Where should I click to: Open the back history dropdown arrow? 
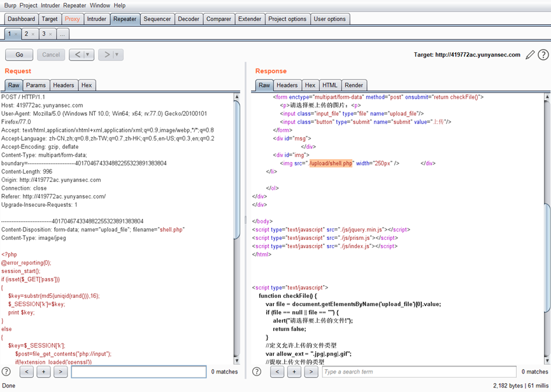point(88,55)
